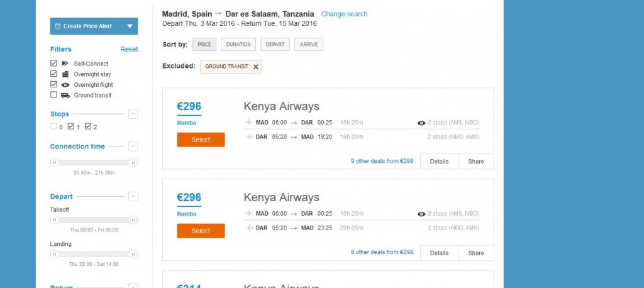Click the Change search link

point(344,14)
